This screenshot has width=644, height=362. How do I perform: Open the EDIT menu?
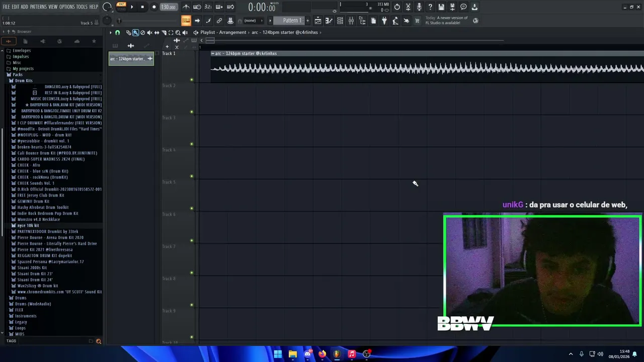pyautogui.click(x=16, y=7)
